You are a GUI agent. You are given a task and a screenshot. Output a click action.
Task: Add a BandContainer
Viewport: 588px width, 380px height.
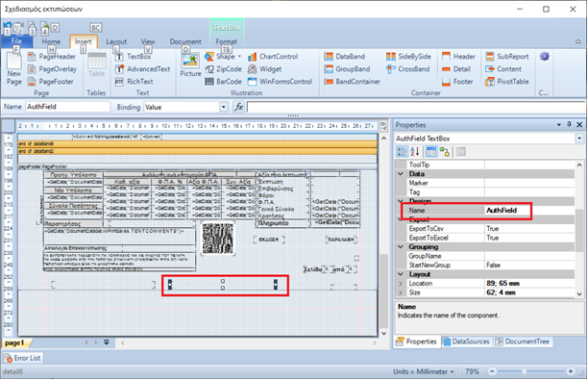click(353, 82)
